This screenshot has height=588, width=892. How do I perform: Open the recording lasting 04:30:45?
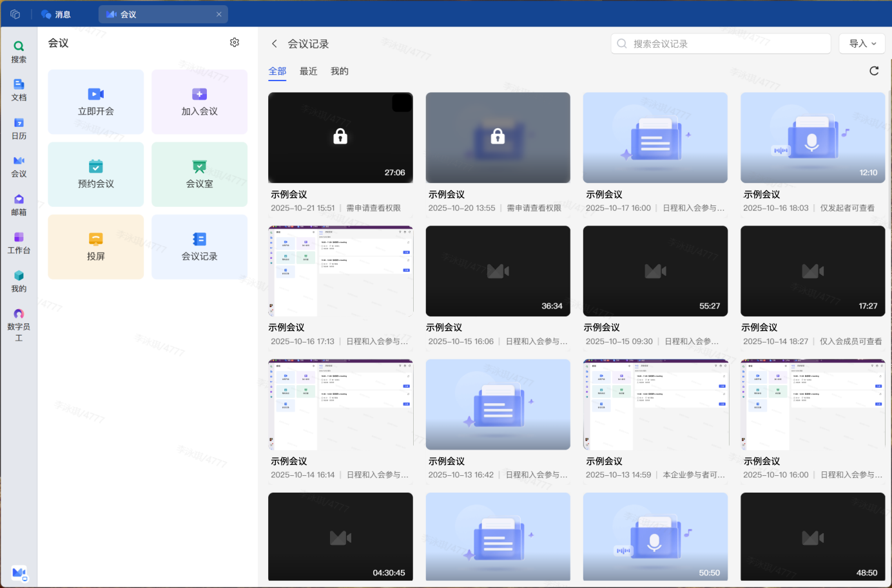pos(340,537)
